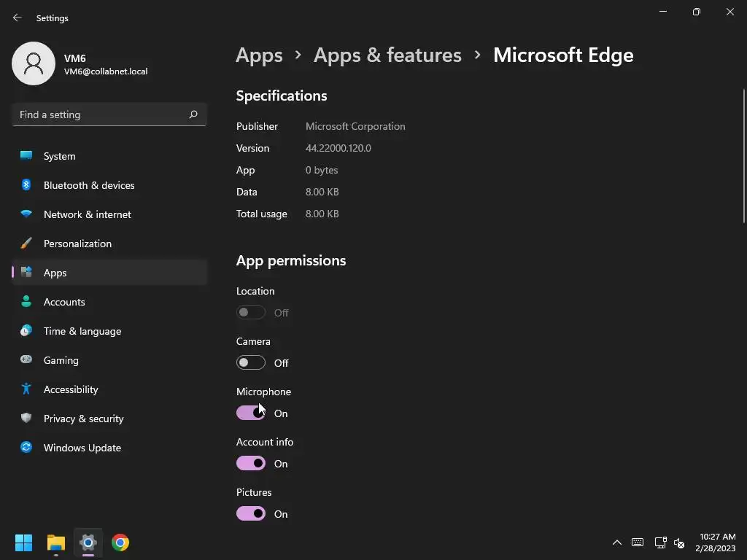Click the Settings back arrow

click(18, 17)
